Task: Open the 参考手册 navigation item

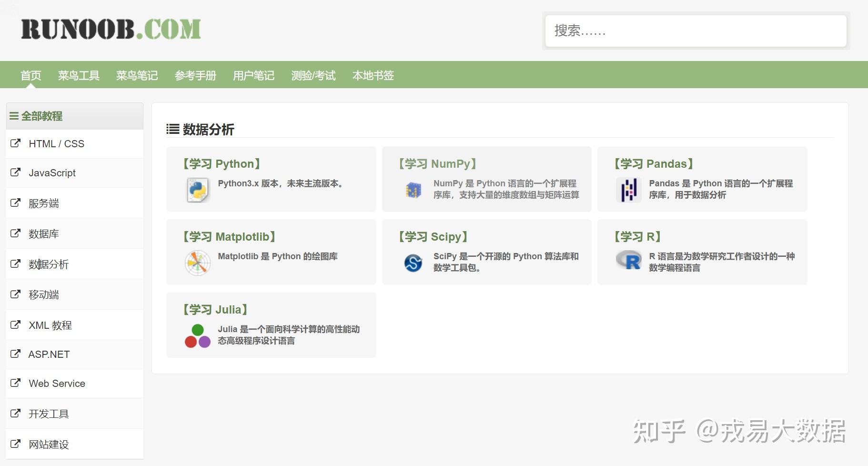Action: click(x=195, y=75)
